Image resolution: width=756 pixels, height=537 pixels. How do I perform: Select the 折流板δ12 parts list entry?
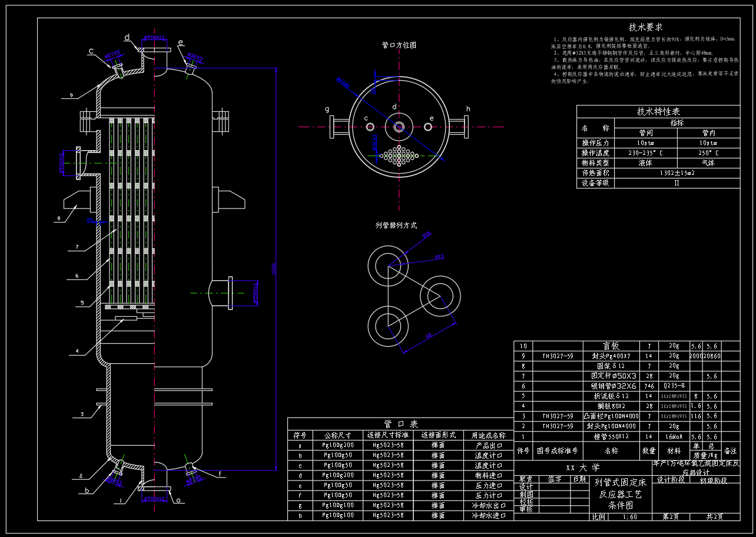611,396
